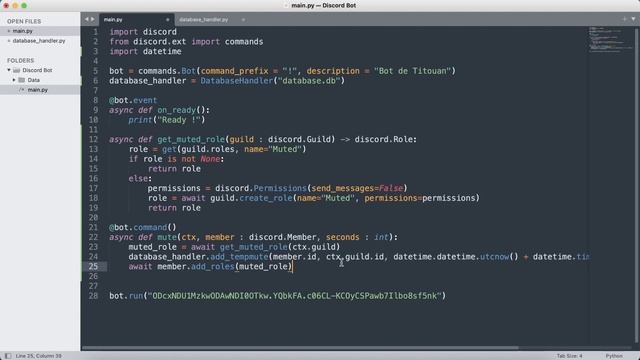
Task: Click line number 28 in the gutter
Action: pyautogui.click(x=93, y=296)
